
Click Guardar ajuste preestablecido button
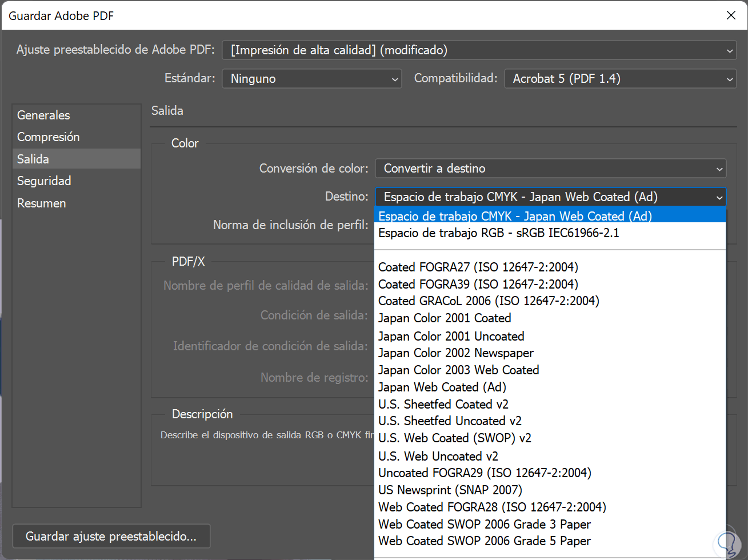click(x=111, y=536)
